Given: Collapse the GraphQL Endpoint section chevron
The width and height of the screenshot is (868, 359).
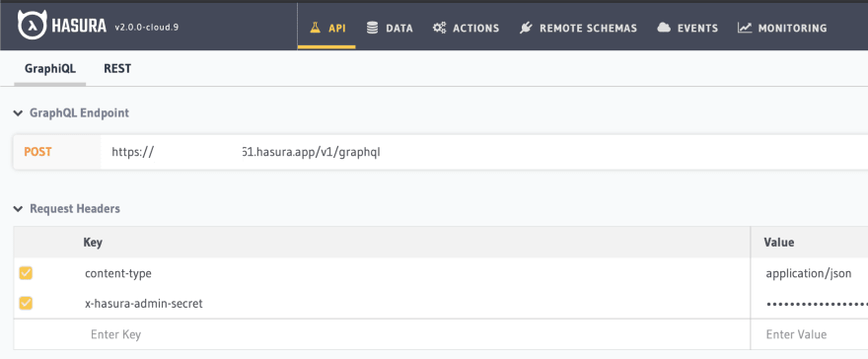Looking at the screenshot, I should [x=19, y=113].
